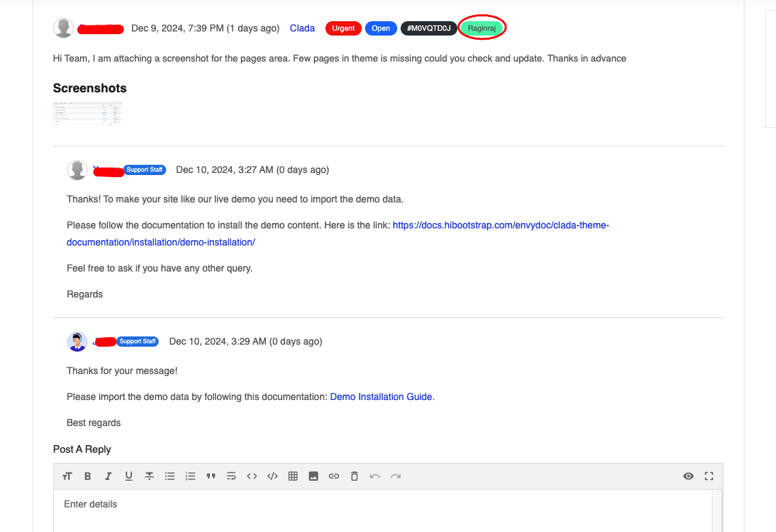Viewport: 776px width, 532px height.
Task: Click the 'Dec 10, 2024, 3:27 AM' timestamp
Action: (225, 170)
